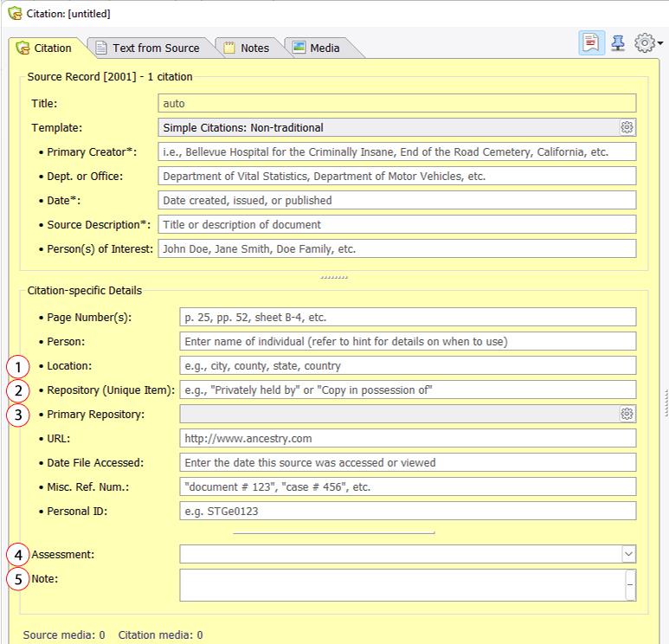The height and width of the screenshot is (644, 669).
Task: Click the Page Number(s) field
Action: [408, 317]
